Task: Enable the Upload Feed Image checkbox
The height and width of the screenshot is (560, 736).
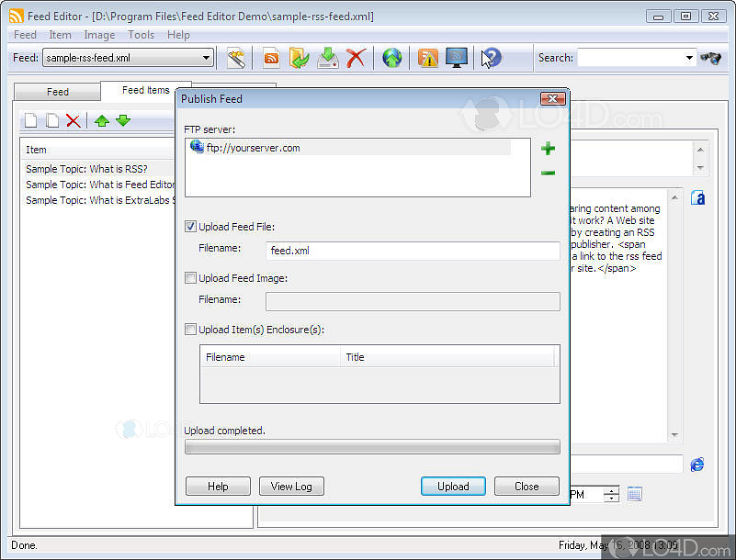Action: point(191,278)
